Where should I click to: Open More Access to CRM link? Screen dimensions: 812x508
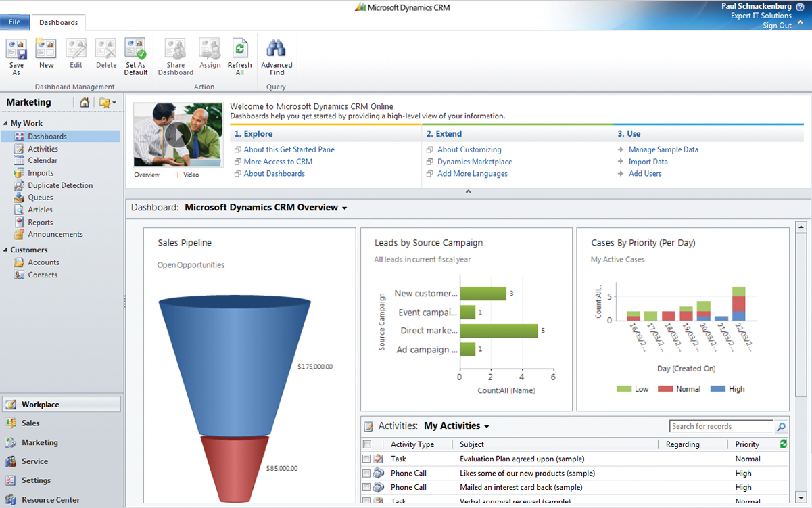click(278, 162)
